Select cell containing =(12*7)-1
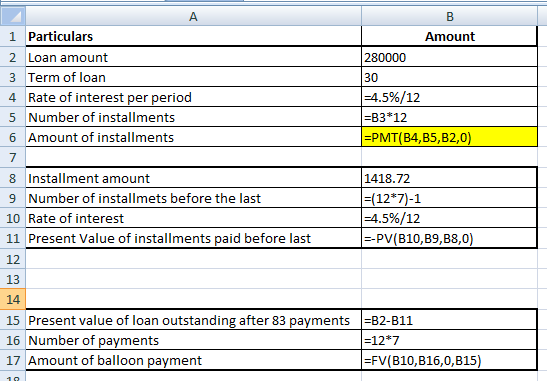The height and width of the screenshot is (381, 547). click(x=450, y=198)
